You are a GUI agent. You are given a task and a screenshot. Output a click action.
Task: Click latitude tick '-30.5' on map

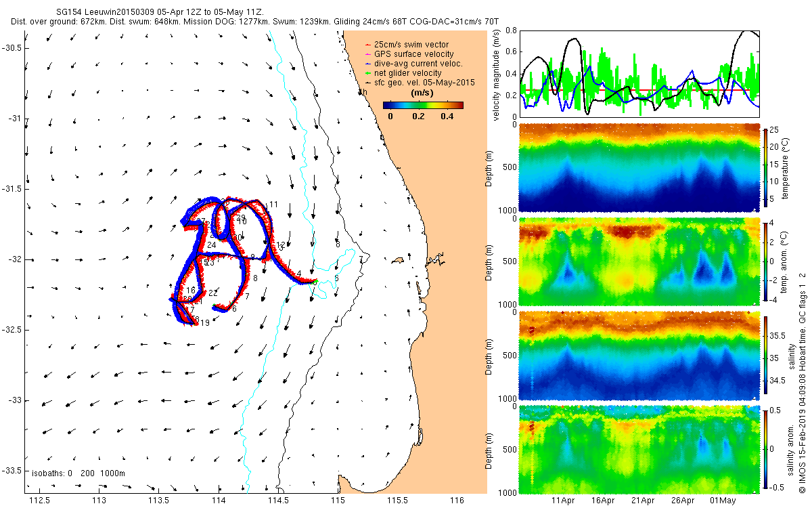pyautogui.click(x=10, y=48)
